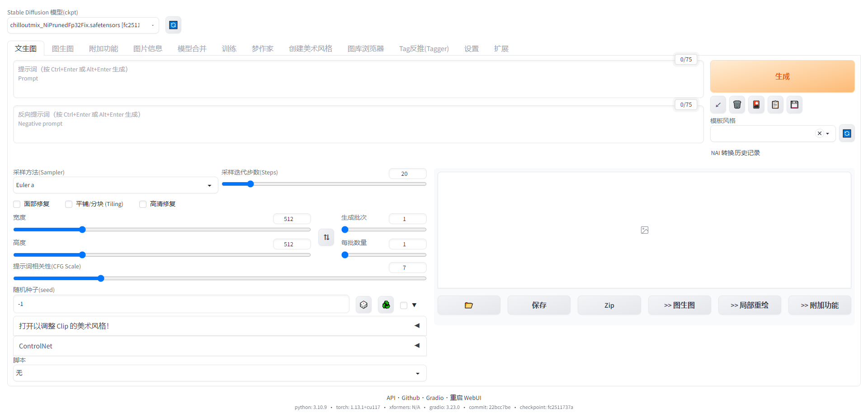Click the 生成 generate button
The width and height of the screenshot is (868, 418).
pos(782,76)
